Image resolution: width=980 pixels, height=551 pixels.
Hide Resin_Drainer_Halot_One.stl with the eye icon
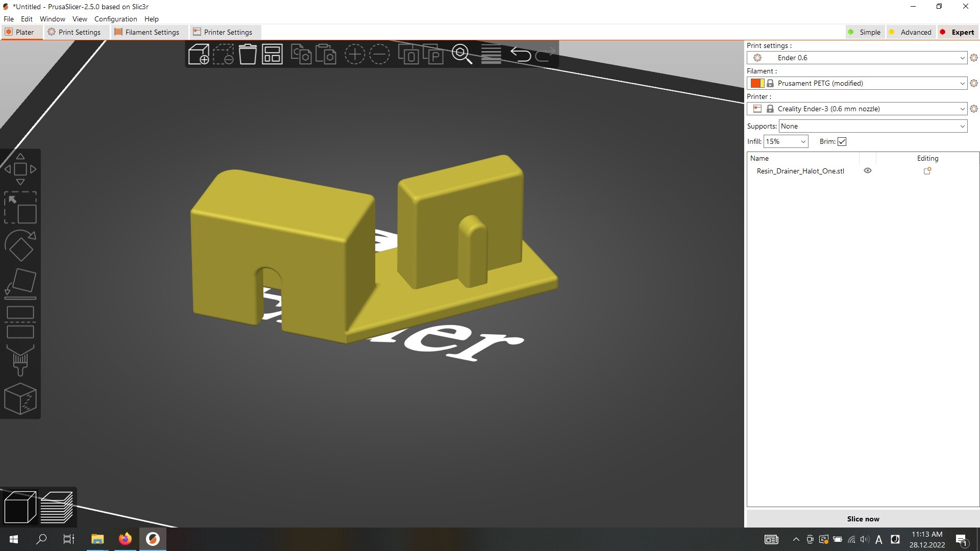[867, 171]
